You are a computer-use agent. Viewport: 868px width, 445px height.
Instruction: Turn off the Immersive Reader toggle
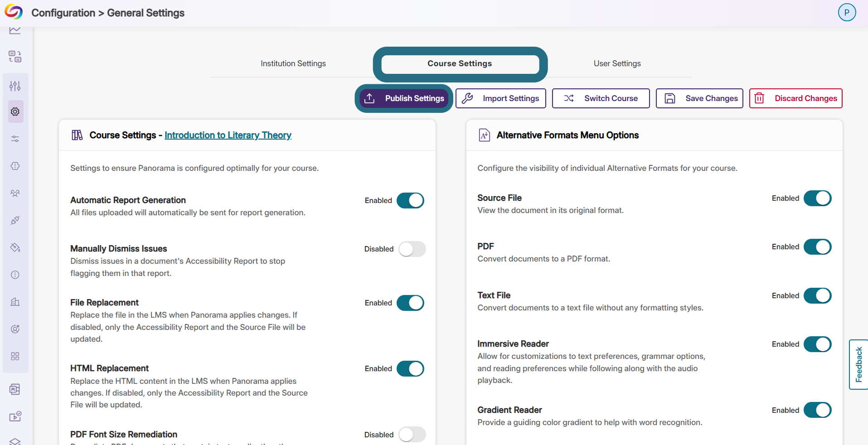pos(817,344)
